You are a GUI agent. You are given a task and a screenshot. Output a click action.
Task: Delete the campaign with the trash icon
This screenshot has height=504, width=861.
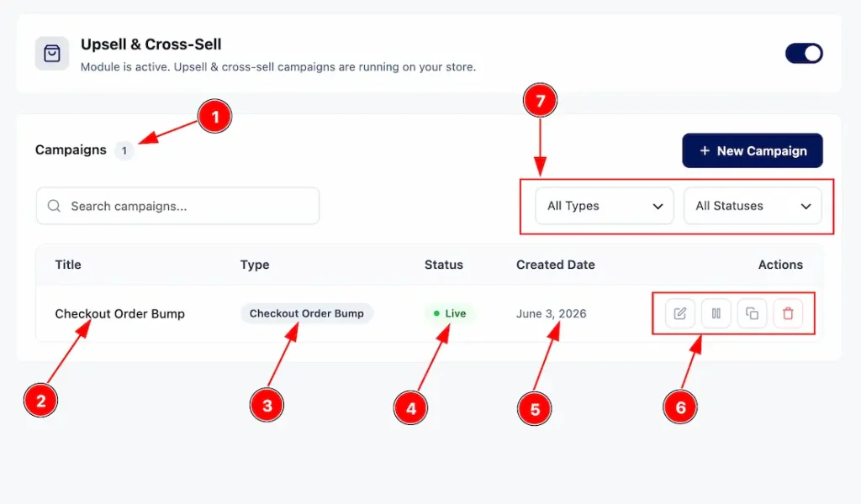(788, 313)
